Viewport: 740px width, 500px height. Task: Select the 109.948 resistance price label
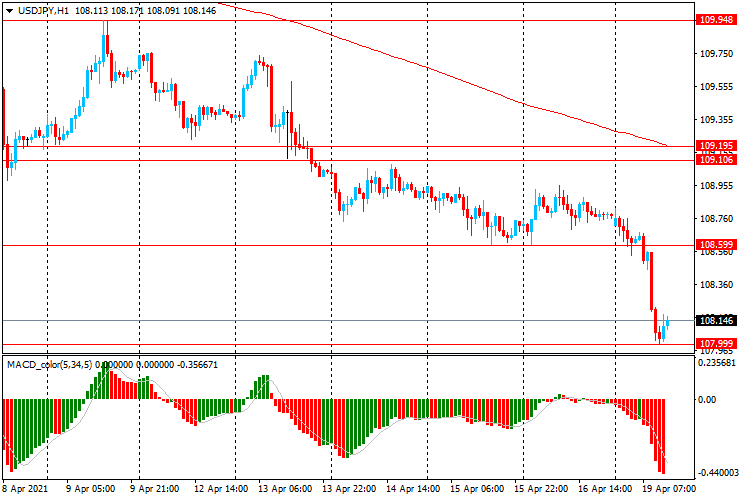pyautogui.click(x=716, y=20)
